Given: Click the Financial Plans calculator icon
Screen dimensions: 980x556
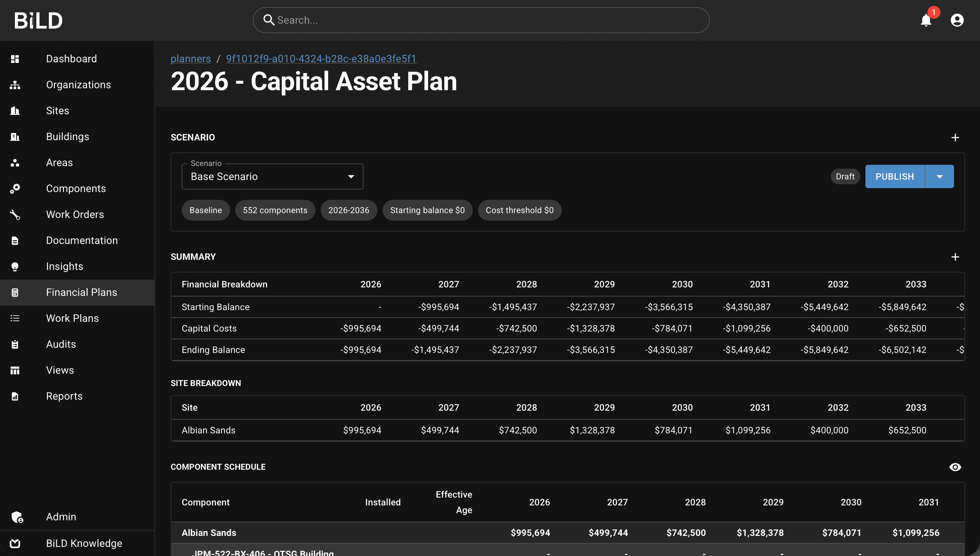Looking at the screenshot, I should [x=15, y=293].
